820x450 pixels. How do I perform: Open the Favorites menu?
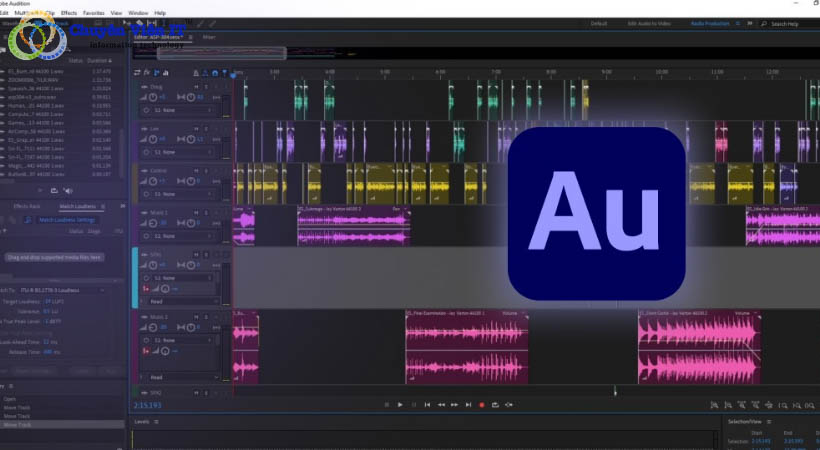point(94,13)
